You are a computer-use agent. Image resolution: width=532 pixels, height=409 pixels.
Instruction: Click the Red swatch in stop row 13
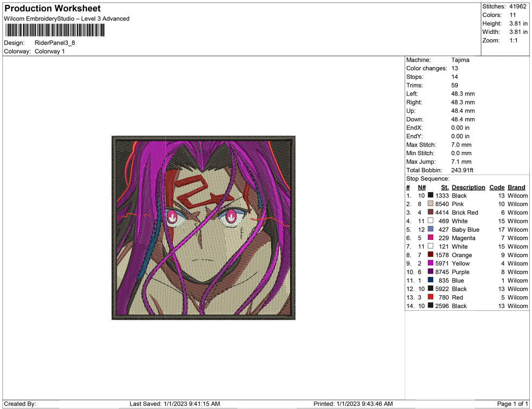[430, 297]
